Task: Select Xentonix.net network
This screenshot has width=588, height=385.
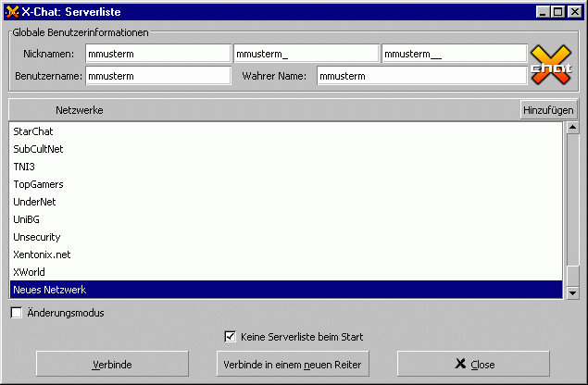Action: [286, 255]
